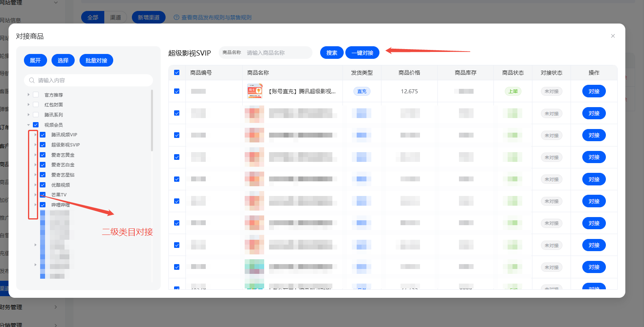Viewport: 644px width, 327px height.
Task: Uncheck the 腾讯视频VIP category checkbox
Action: point(43,135)
